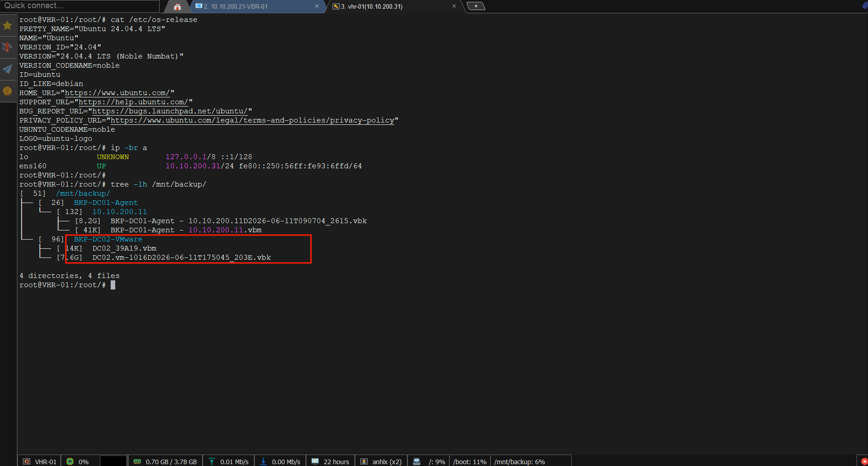Open the Home tab icon
The image size is (868, 466).
pyautogui.click(x=177, y=6)
